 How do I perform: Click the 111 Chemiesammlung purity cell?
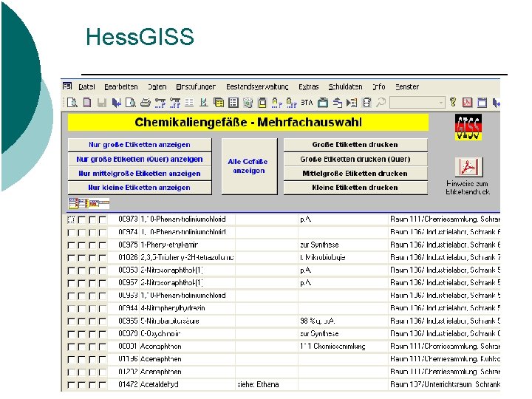tap(343, 347)
